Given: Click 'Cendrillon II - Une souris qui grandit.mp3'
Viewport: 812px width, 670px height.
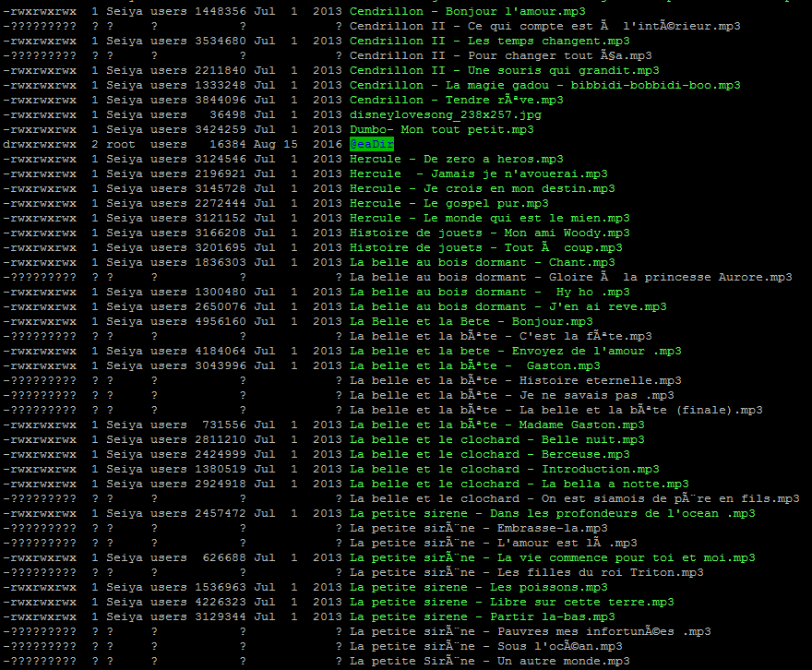Looking at the screenshot, I should pyautogui.click(x=505, y=70).
